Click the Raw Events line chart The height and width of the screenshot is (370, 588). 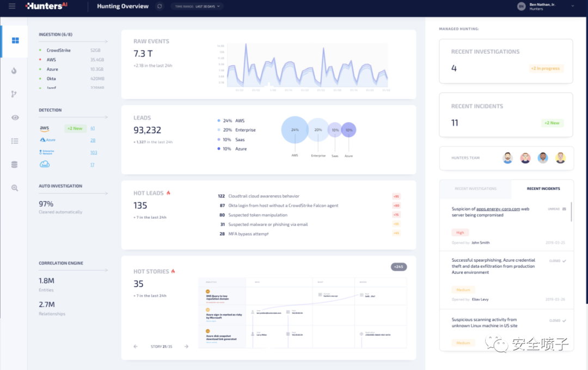[308, 66]
